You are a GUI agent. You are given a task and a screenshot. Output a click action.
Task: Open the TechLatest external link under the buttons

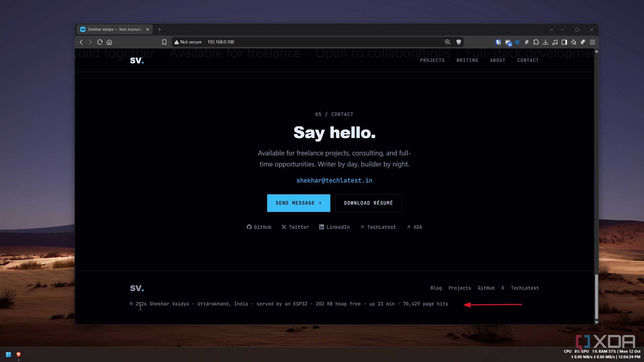(378, 227)
